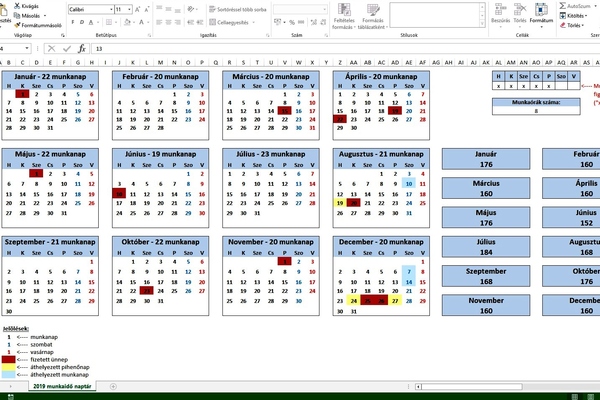Click the Július 184 hours box

[486, 247]
